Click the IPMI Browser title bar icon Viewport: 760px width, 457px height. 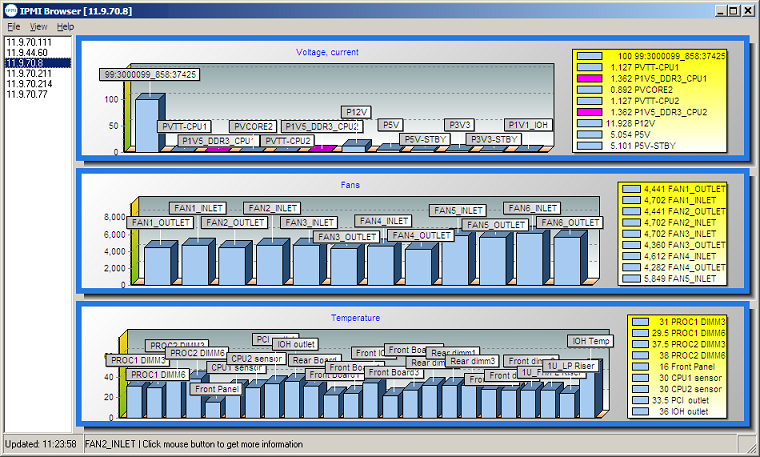click(x=10, y=10)
